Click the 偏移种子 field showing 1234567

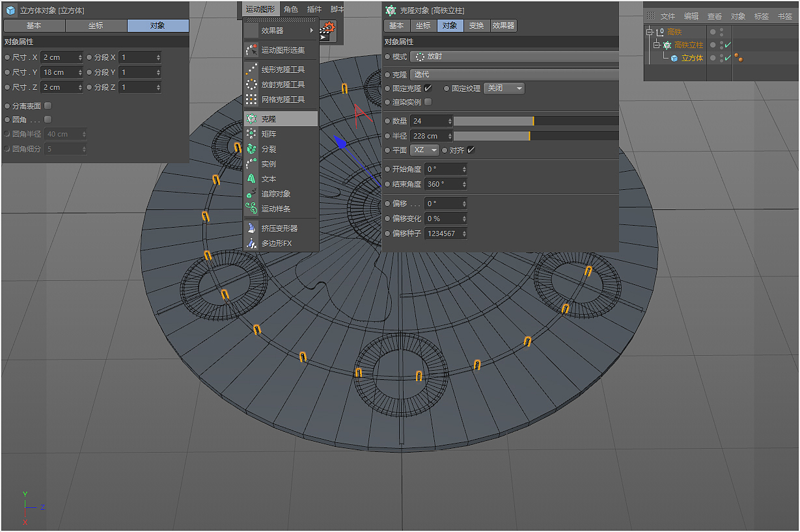click(445, 233)
